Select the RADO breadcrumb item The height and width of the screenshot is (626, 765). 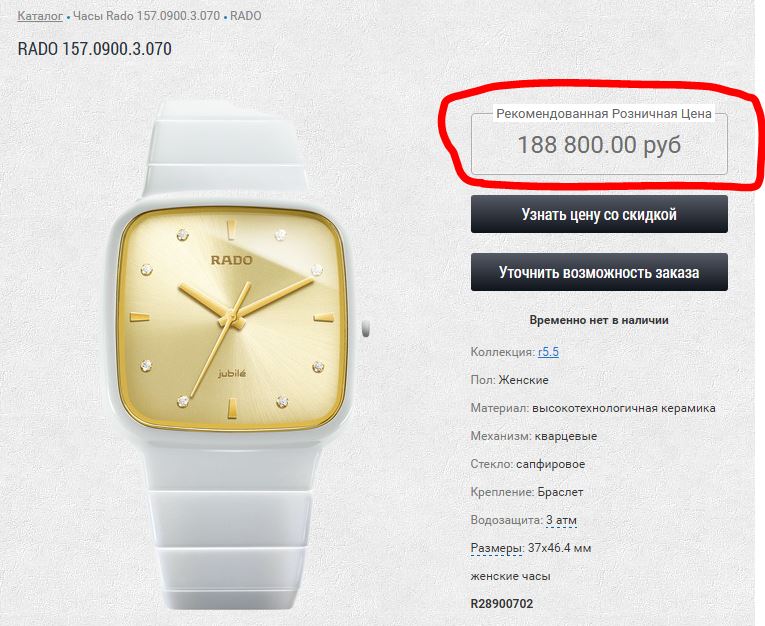tap(245, 16)
